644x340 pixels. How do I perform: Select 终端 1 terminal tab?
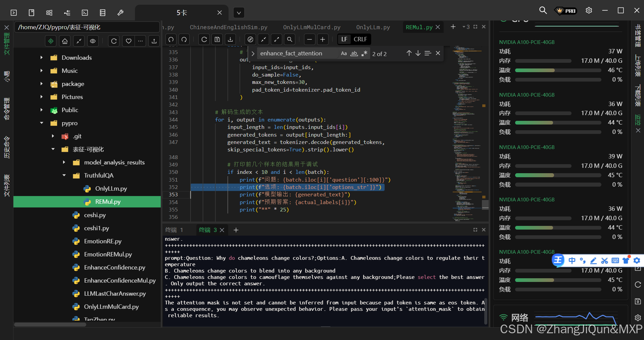click(174, 230)
